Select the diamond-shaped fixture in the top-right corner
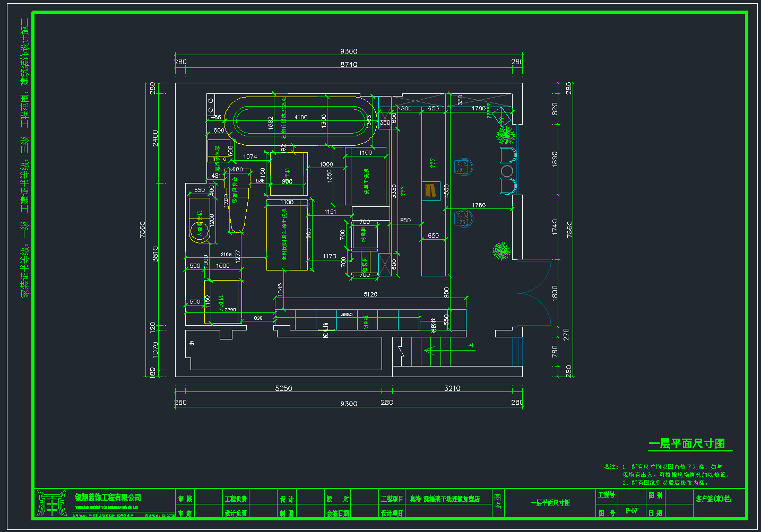Viewport: 761px width, 532px height. click(500, 117)
